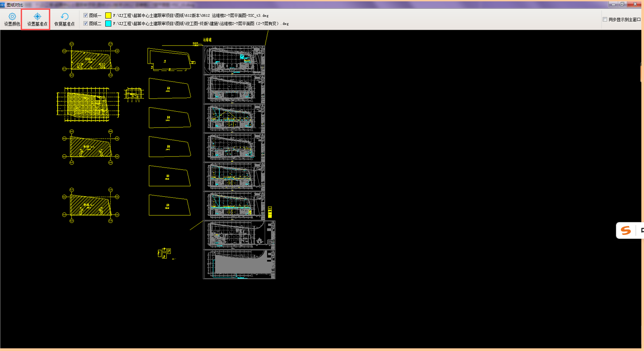Pick the yellow color swatch for 图纸一
Viewport: 644px width, 351px height.
(108, 16)
